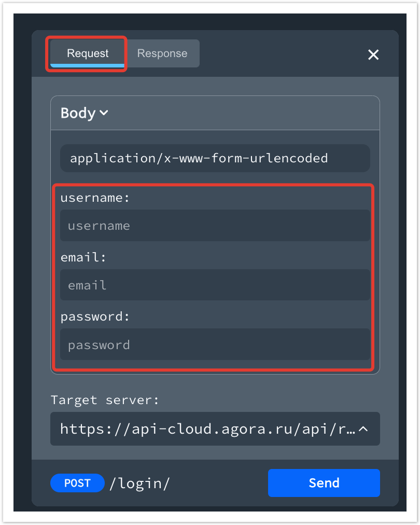Viewport: 420px width, 525px height.
Task: Switch to the Request tab
Action: (88, 53)
